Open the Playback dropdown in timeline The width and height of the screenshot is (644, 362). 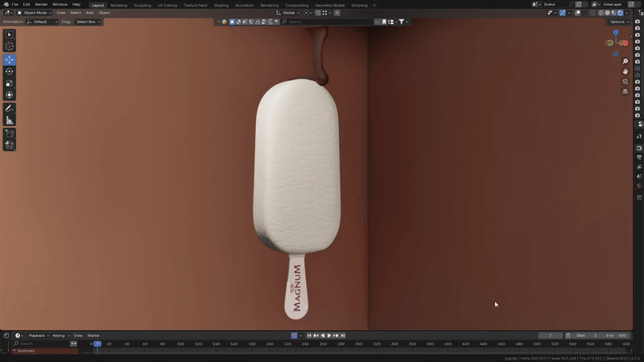click(x=38, y=335)
